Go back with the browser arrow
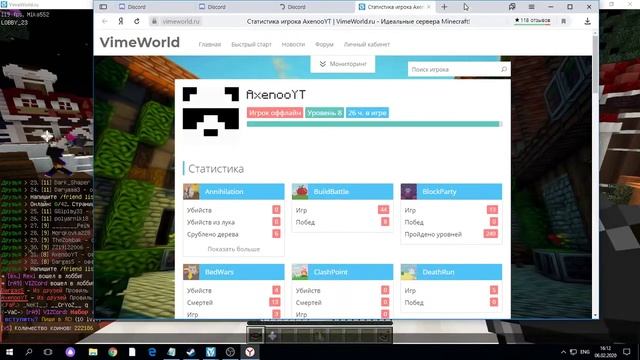640x360 pixels. pos(105,21)
